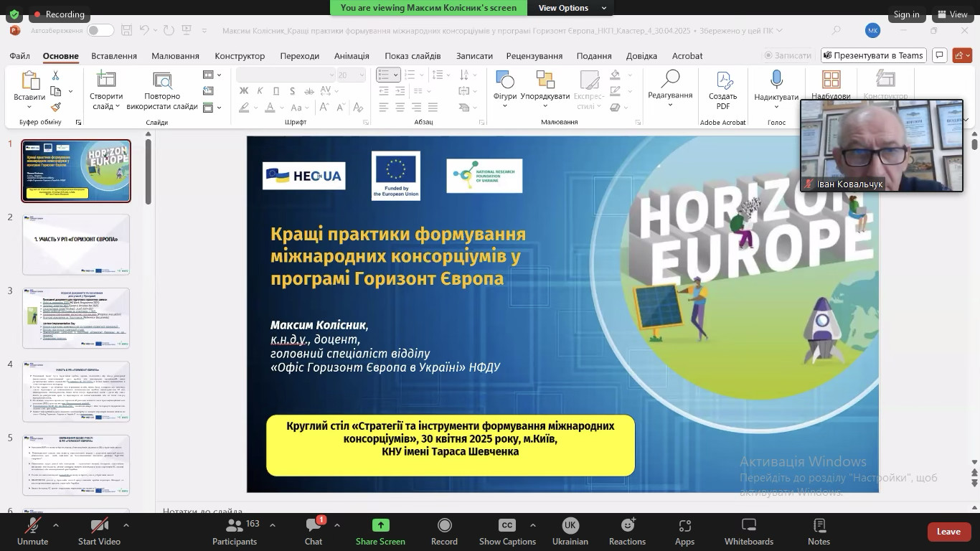Unmute microphone in Zoom toolbar
The width and height of the screenshot is (980, 551).
[32, 532]
